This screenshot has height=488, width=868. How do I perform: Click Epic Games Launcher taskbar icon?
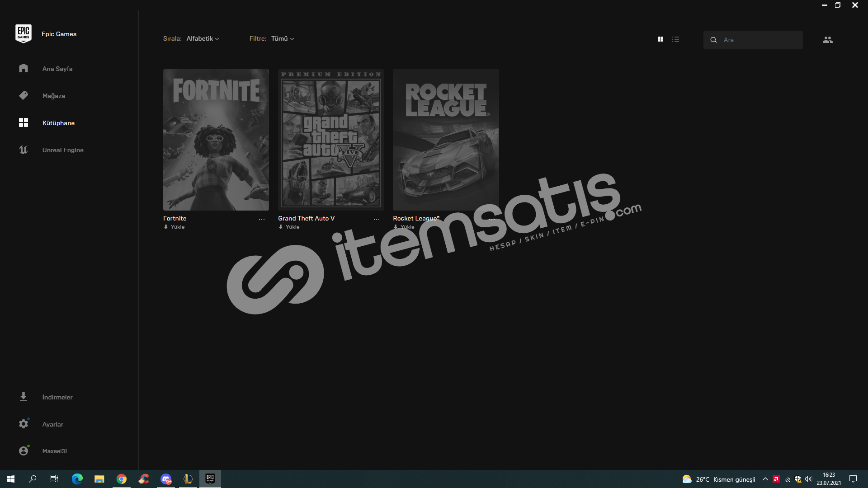point(210,479)
